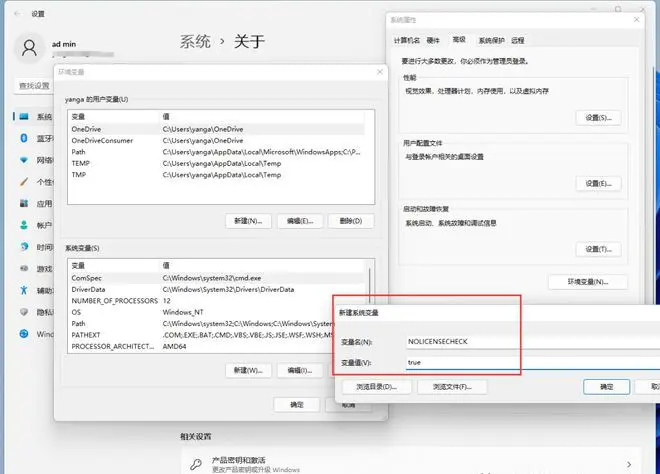
Task: Select the DriverData system variable row
Action: tap(217, 290)
